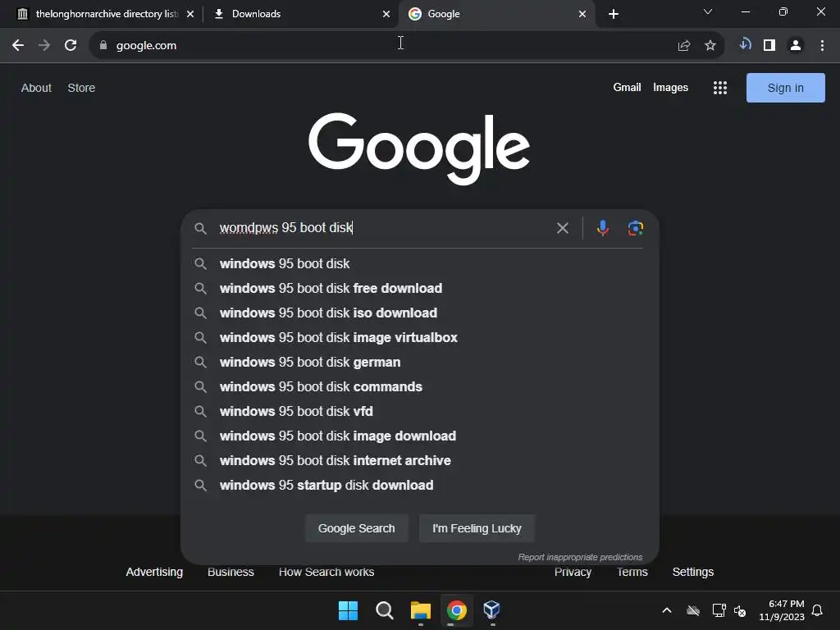Click the browser back arrow
This screenshot has height=630, width=840.
(x=18, y=46)
